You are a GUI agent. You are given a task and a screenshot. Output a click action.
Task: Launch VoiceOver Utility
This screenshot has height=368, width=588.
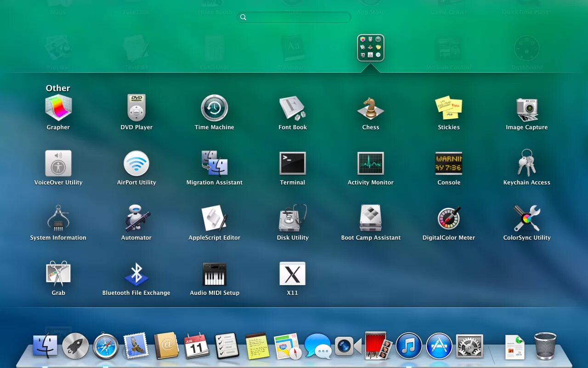(58, 163)
